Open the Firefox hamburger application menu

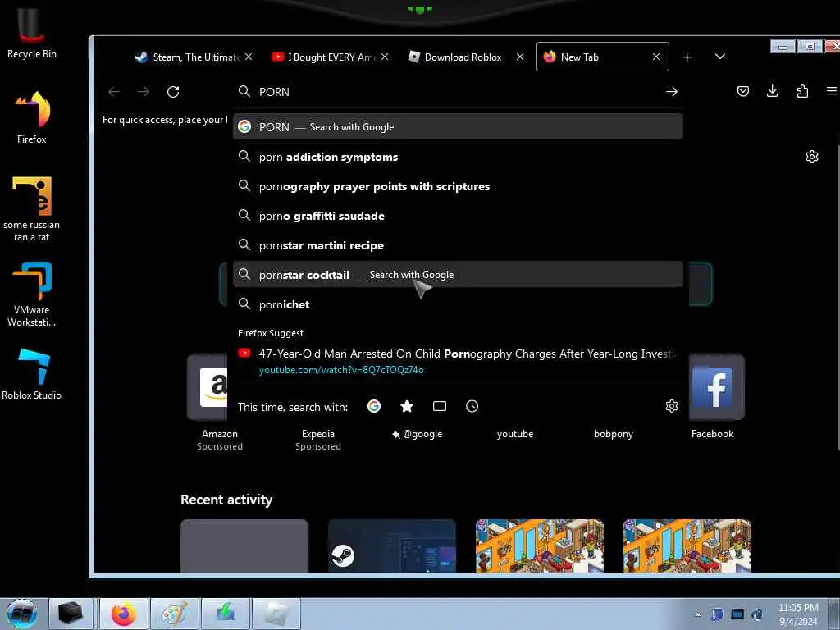[x=832, y=91]
